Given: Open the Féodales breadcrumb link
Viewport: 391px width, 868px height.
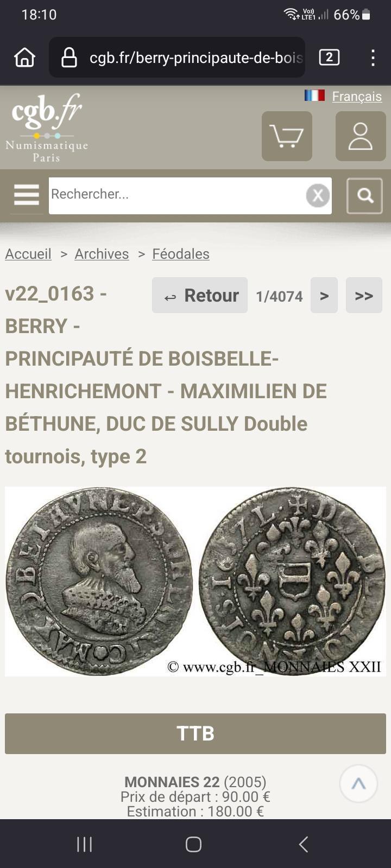Looking at the screenshot, I should [181, 254].
